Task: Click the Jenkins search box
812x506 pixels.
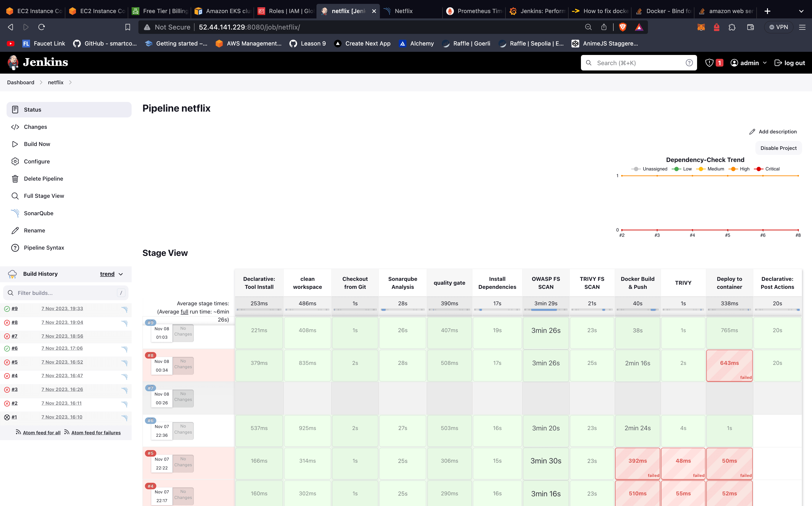Action: (639, 63)
